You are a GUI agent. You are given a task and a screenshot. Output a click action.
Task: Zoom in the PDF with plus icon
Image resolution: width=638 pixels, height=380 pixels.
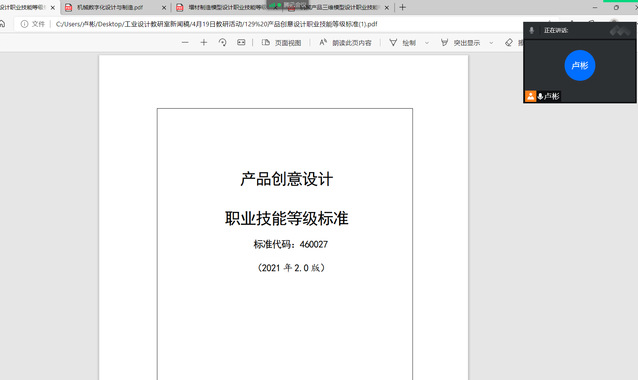[x=204, y=42]
